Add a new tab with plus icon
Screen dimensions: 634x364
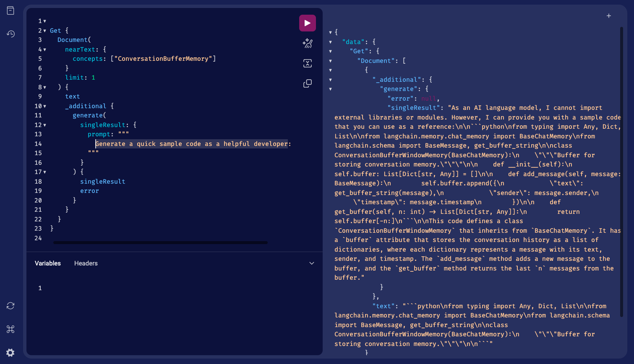[609, 16]
